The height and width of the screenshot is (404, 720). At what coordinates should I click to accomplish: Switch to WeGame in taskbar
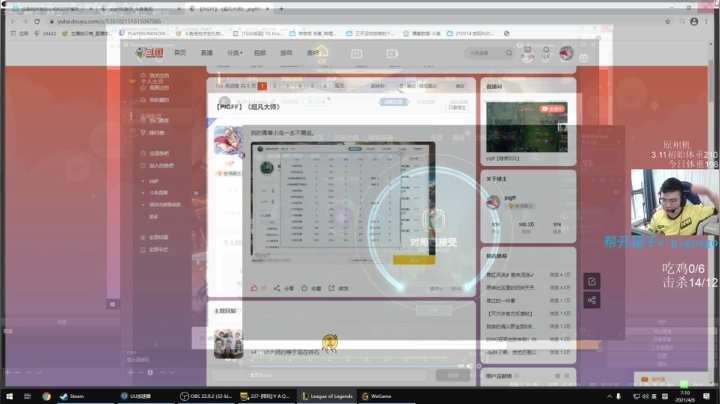tap(377, 396)
